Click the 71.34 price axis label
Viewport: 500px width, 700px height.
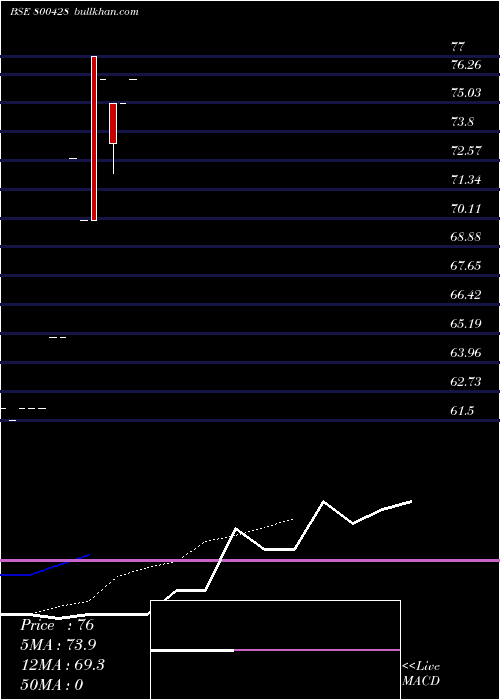click(x=466, y=180)
